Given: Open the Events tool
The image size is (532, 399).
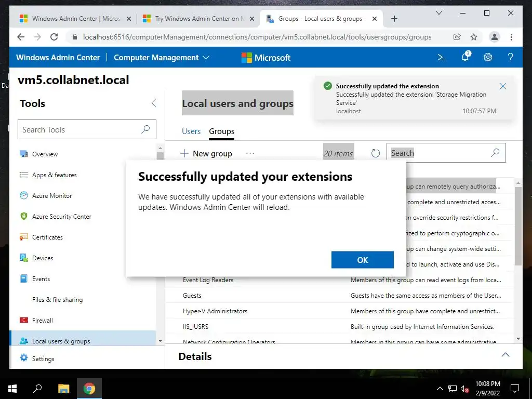Looking at the screenshot, I should pyautogui.click(x=83, y=279).
